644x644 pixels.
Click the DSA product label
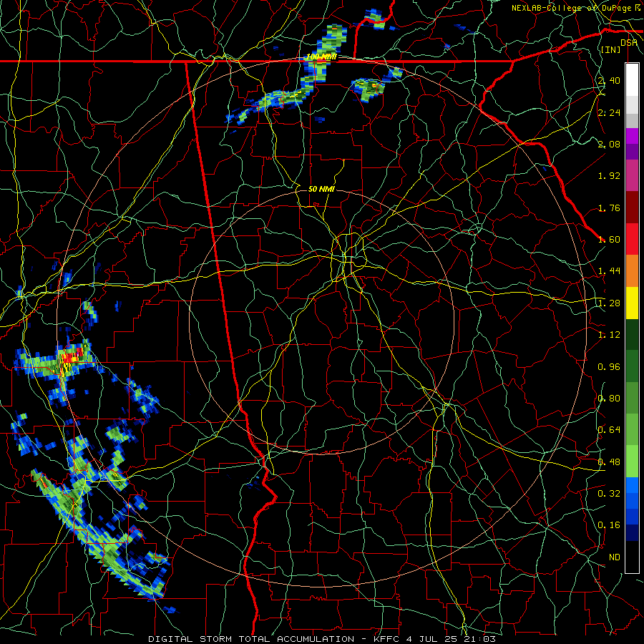point(629,43)
